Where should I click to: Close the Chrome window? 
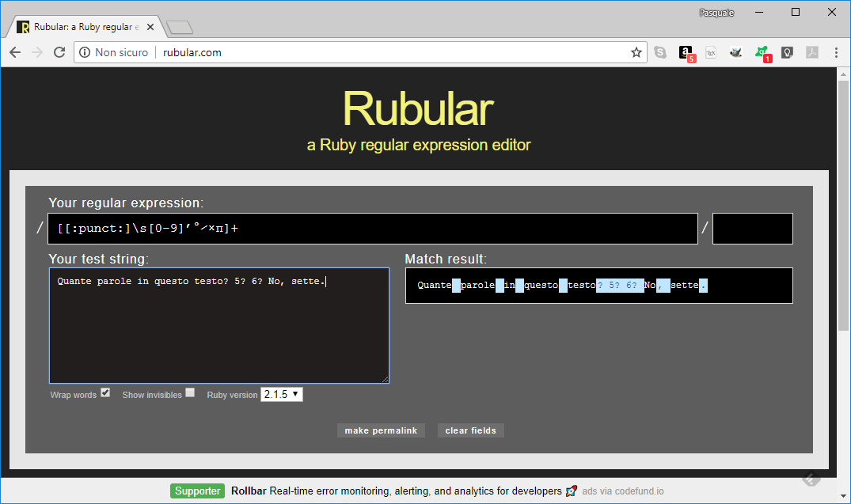(x=831, y=12)
